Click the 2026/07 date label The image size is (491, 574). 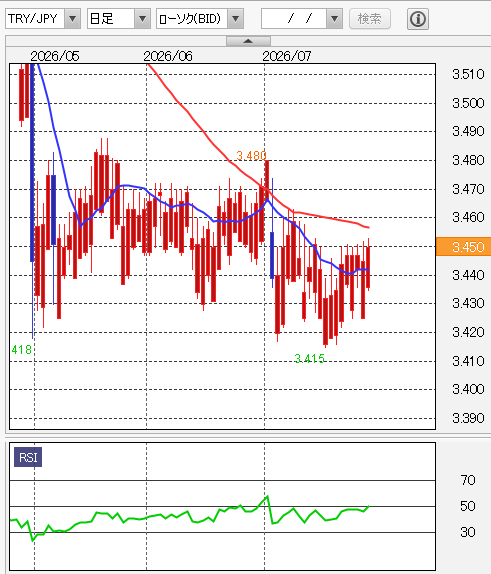287,56
